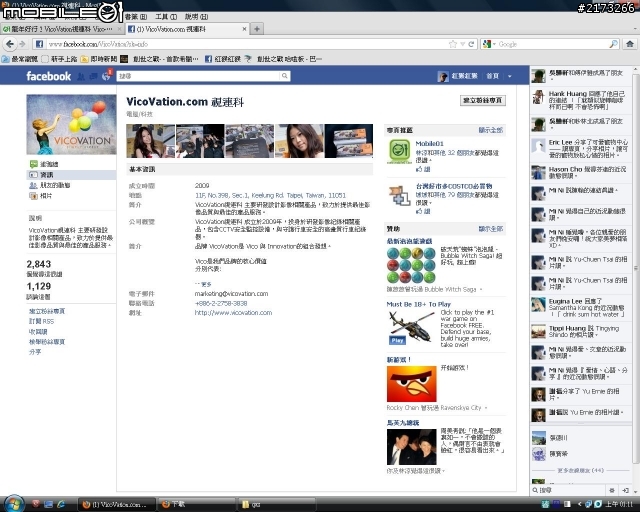Click the 首頁 link in Facebook bar
640x512 pixels.
pos(492,76)
